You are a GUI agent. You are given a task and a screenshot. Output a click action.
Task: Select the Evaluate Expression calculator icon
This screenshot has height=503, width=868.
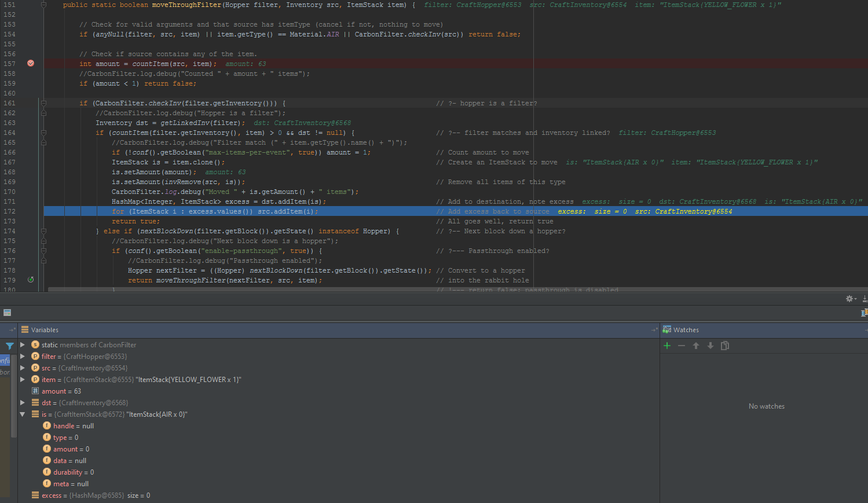click(x=7, y=313)
